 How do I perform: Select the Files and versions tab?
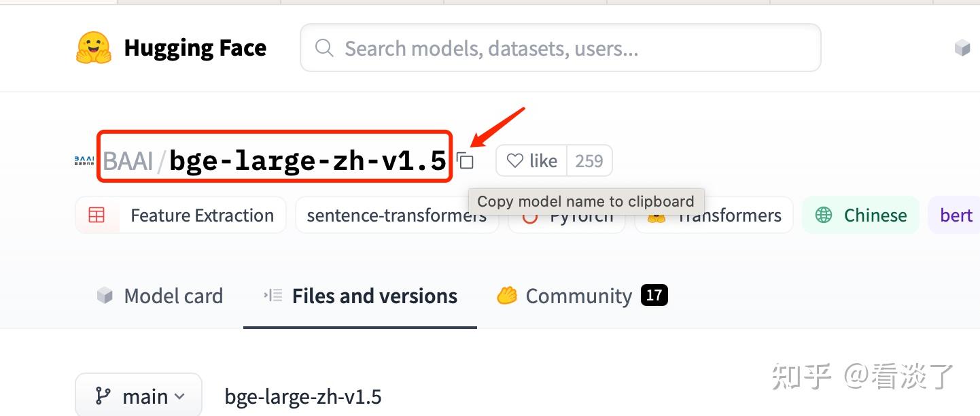coord(360,296)
